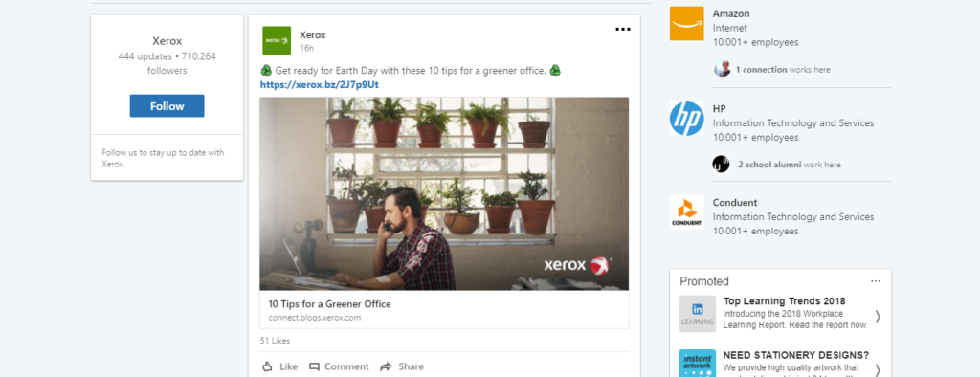
Task: Follow the Xerox company page
Action: [x=167, y=105]
